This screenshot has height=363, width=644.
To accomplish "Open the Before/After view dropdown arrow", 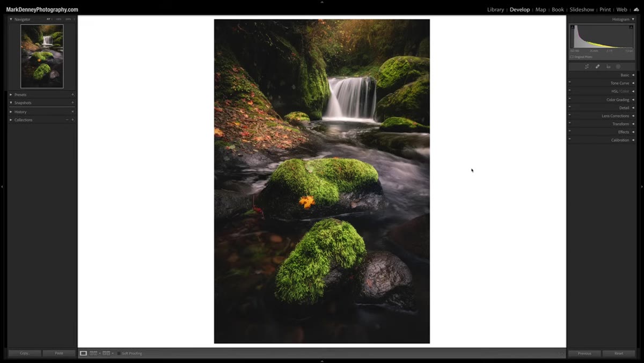I will 112,353.
